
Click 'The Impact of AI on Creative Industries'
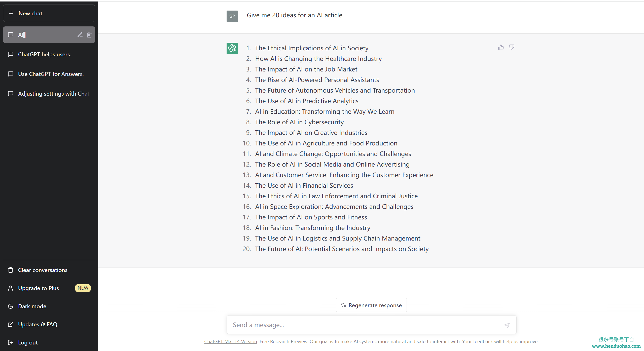point(311,133)
